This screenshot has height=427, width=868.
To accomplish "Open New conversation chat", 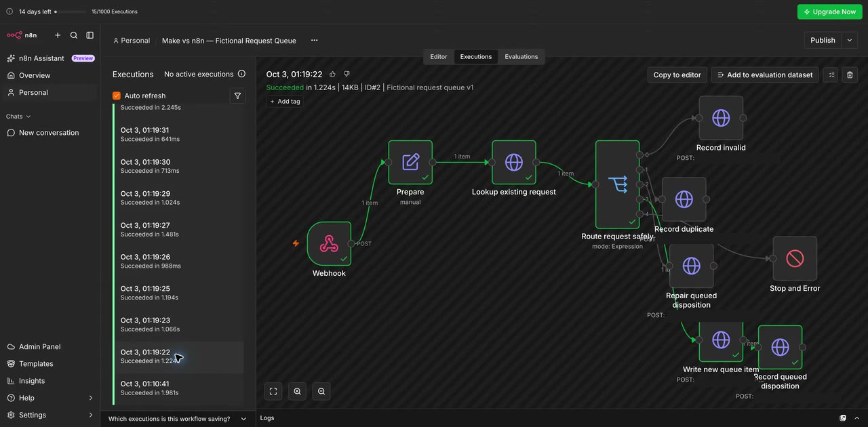I will pyautogui.click(x=50, y=133).
